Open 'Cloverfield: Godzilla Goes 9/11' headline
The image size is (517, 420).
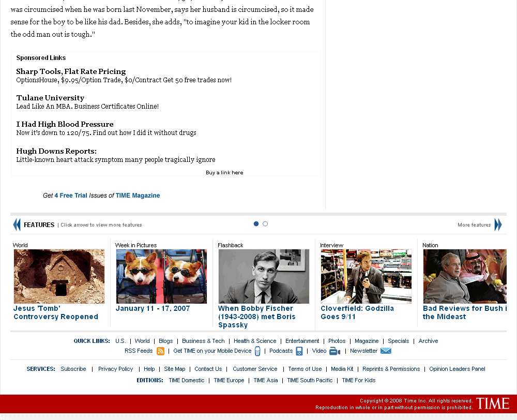(x=357, y=312)
